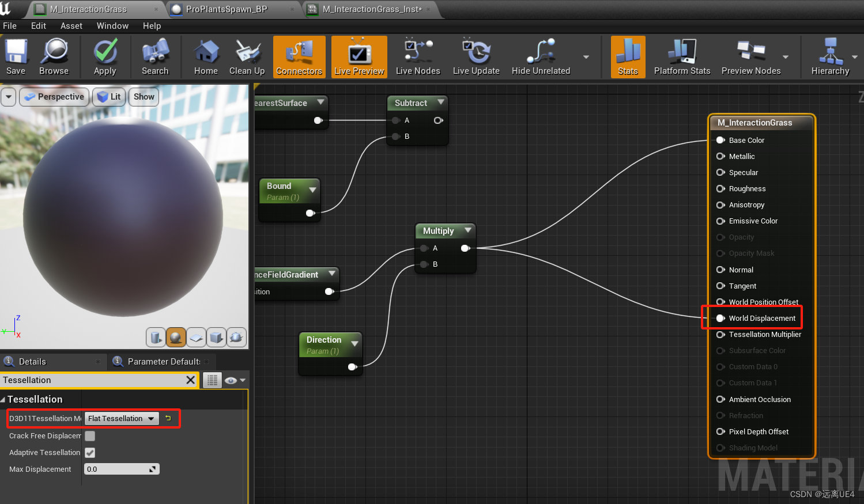
Task: Open the Window menu
Action: tap(112, 26)
